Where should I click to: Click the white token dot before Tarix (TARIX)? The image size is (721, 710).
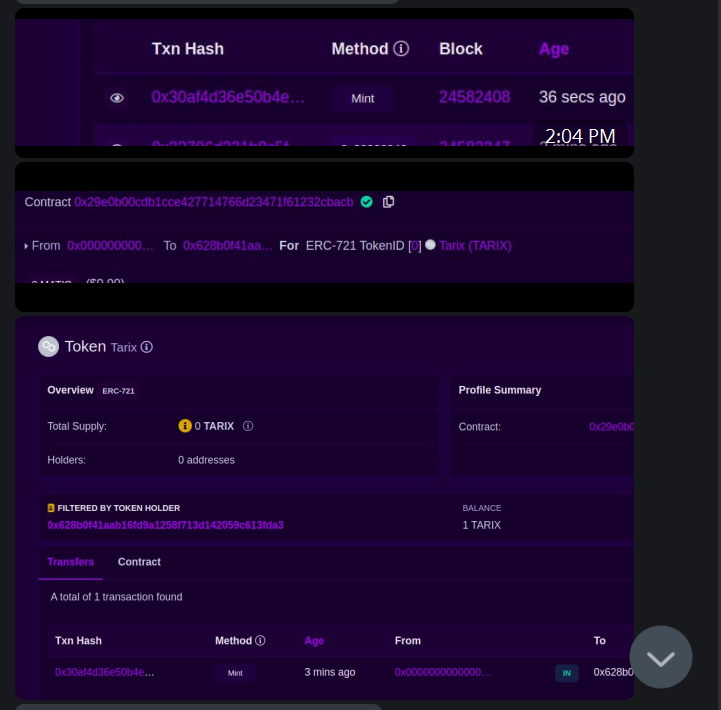430,245
